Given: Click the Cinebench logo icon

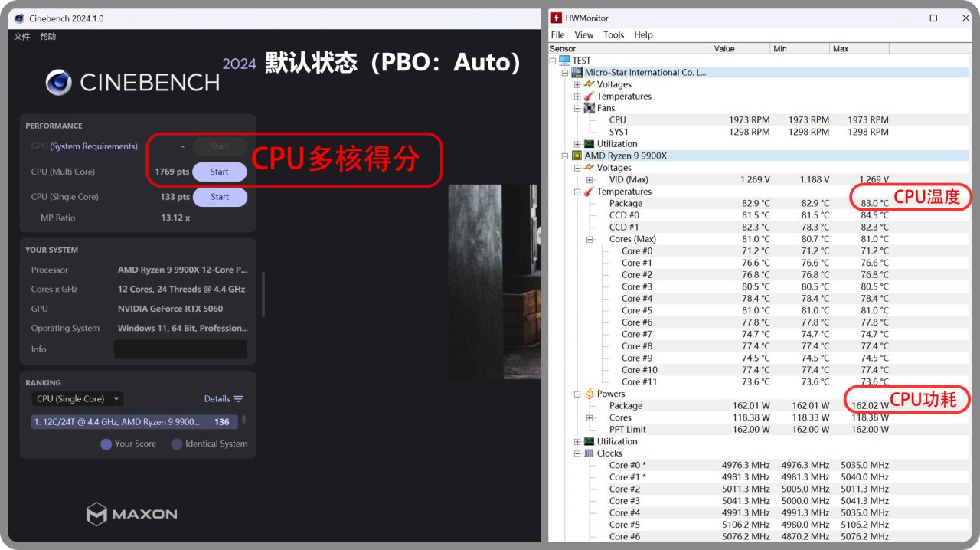Looking at the screenshot, I should click(x=59, y=82).
